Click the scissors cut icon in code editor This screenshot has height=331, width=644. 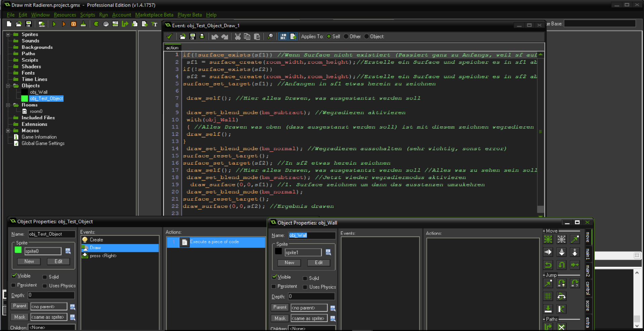(237, 37)
